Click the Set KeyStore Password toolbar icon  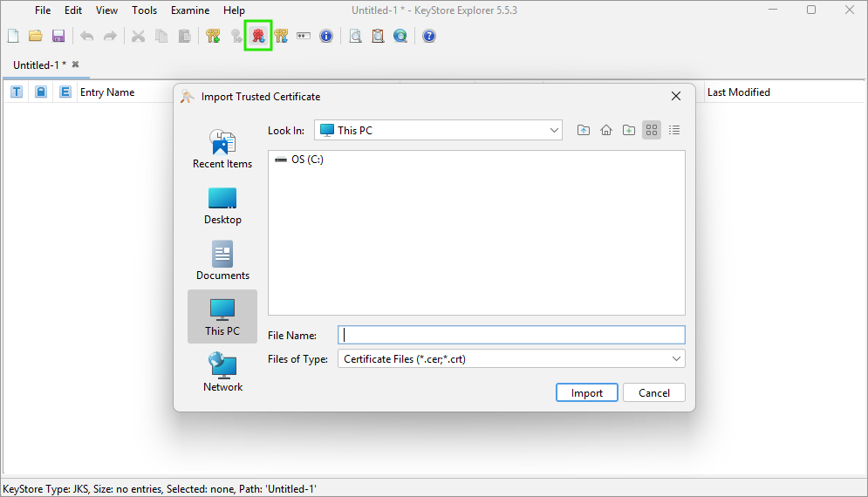304,36
